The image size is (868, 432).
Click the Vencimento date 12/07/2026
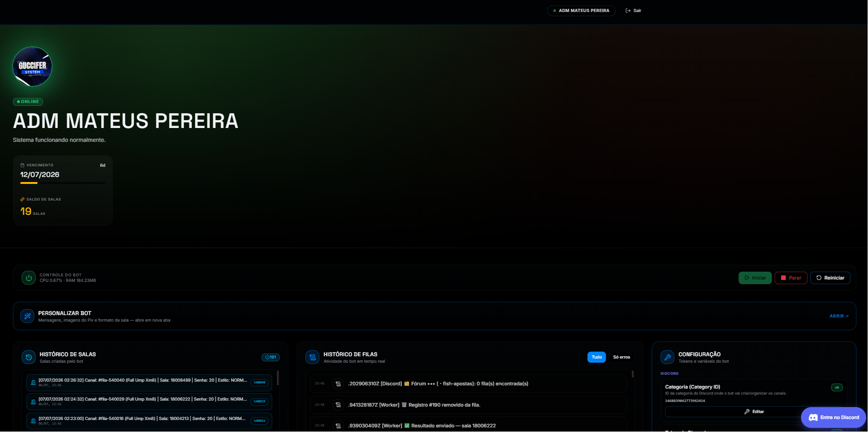pyautogui.click(x=40, y=175)
